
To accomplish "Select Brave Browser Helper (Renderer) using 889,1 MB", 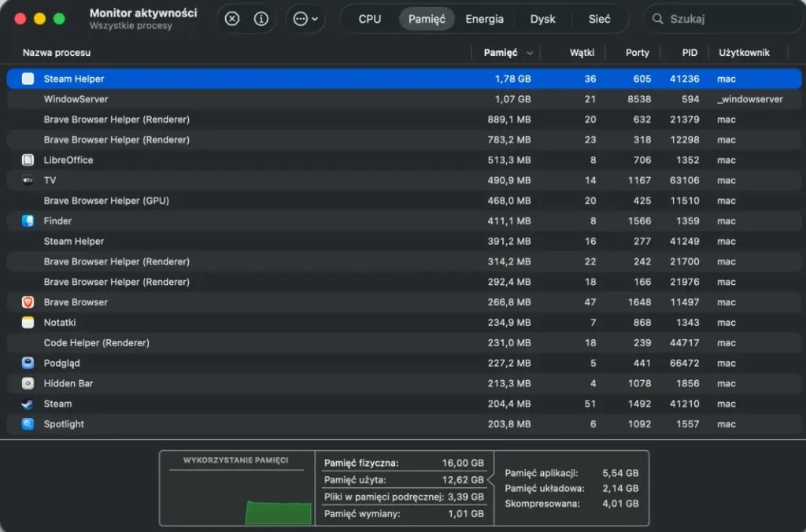I will click(x=404, y=120).
